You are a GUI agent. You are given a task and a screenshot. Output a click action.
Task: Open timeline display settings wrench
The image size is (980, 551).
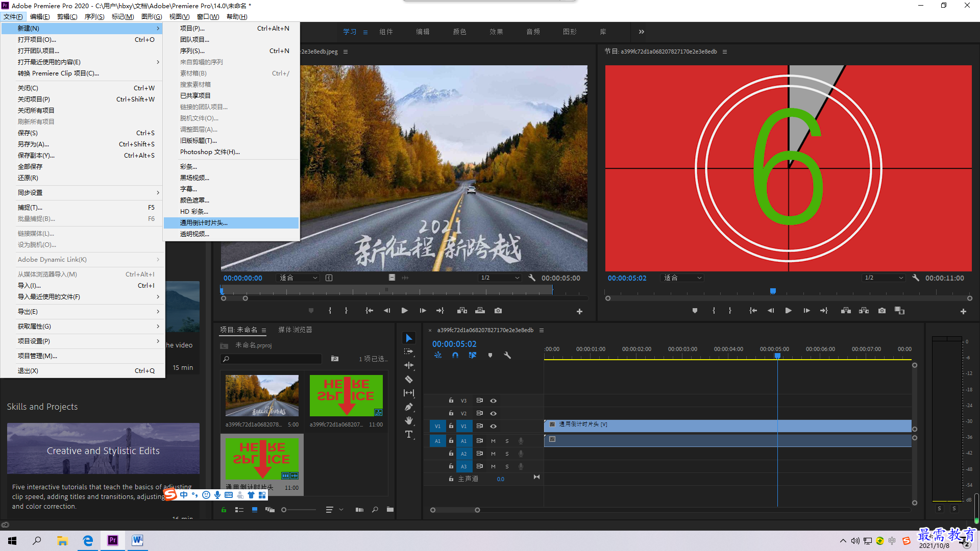(507, 356)
